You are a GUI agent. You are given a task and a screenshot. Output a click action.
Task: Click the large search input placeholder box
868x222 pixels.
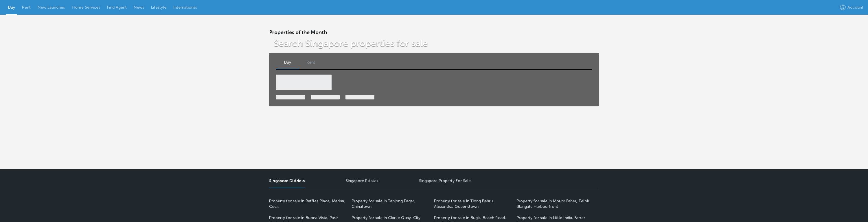[304, 83]
